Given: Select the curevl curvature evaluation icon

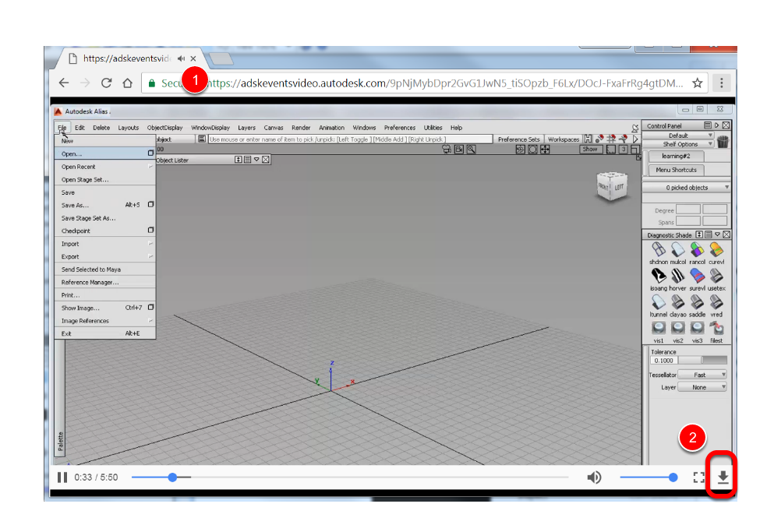Looking at the screenshot, I should click(x=716, y=250).
